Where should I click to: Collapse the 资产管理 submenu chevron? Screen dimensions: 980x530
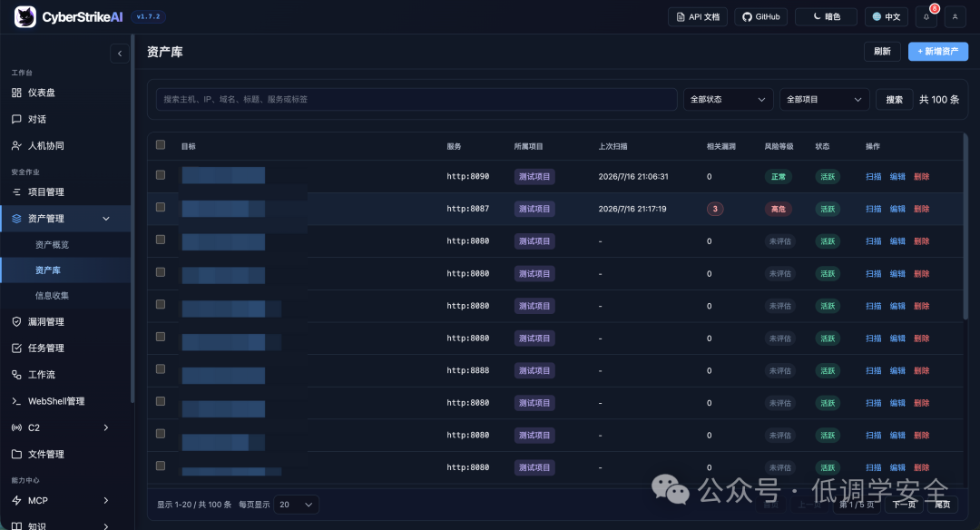pyautogui.click(x=106, y=219)
